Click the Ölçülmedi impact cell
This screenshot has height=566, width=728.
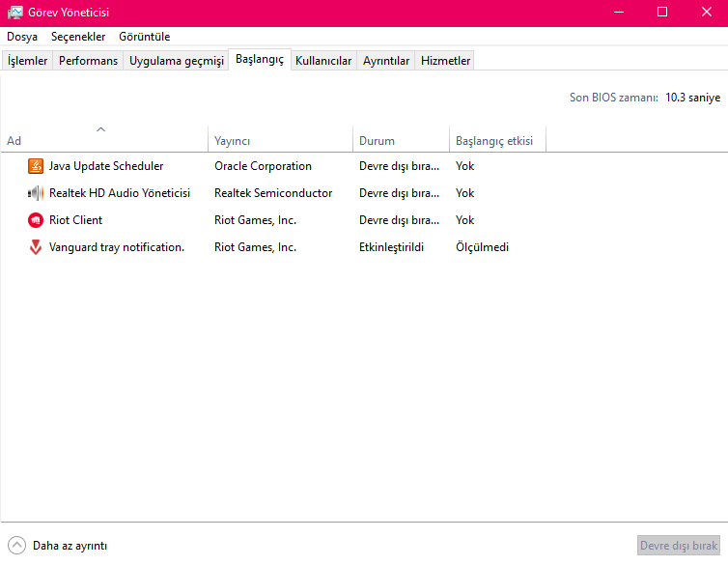tap(482, 247)
